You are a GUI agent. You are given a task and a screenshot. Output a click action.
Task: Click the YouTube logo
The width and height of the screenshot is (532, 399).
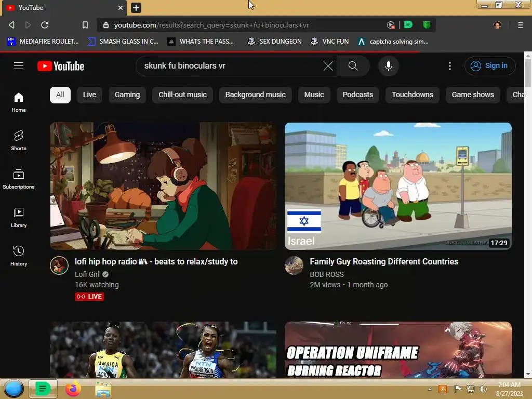(x=61, y=66)
